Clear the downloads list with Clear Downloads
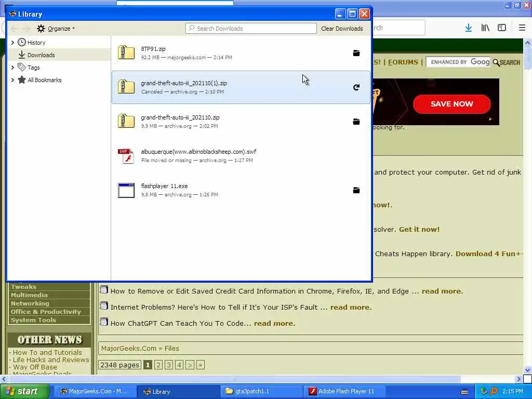 pyautogui.click(x=342, y=29)
